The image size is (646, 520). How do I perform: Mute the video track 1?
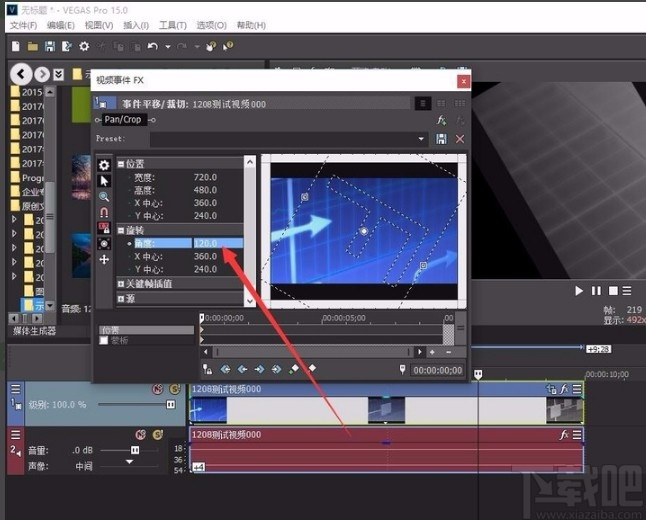pyautogui.click(x=157, y=389)
